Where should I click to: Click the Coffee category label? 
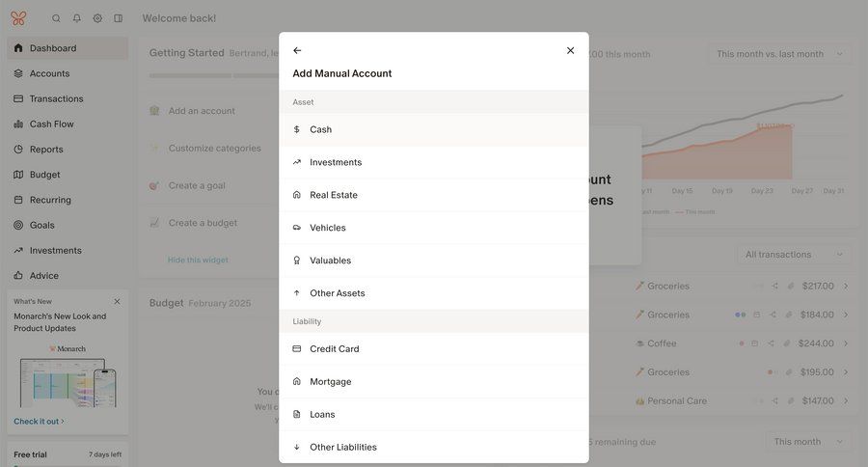pos(662,343)
